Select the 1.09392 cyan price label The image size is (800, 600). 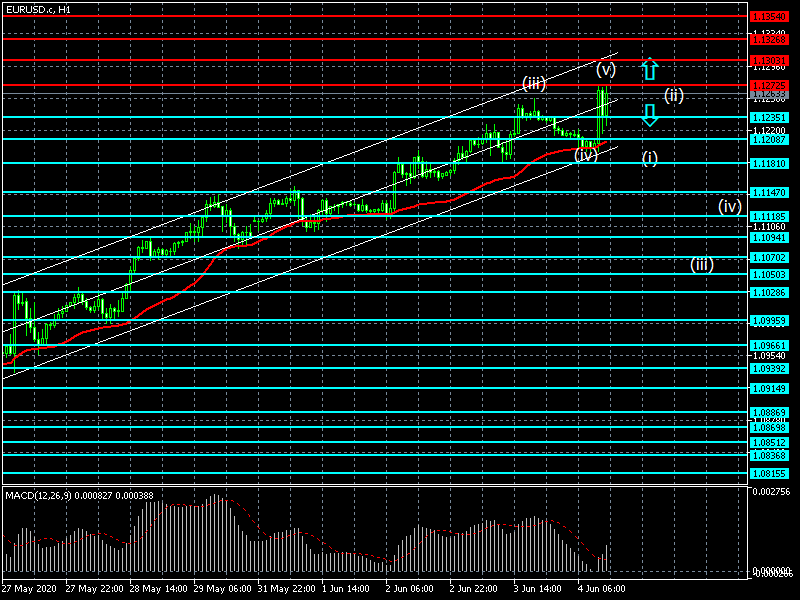coord(769,368)
